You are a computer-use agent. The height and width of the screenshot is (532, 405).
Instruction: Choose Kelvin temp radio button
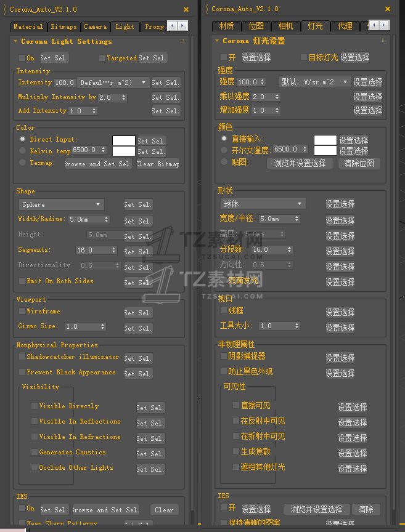(22, 151)
